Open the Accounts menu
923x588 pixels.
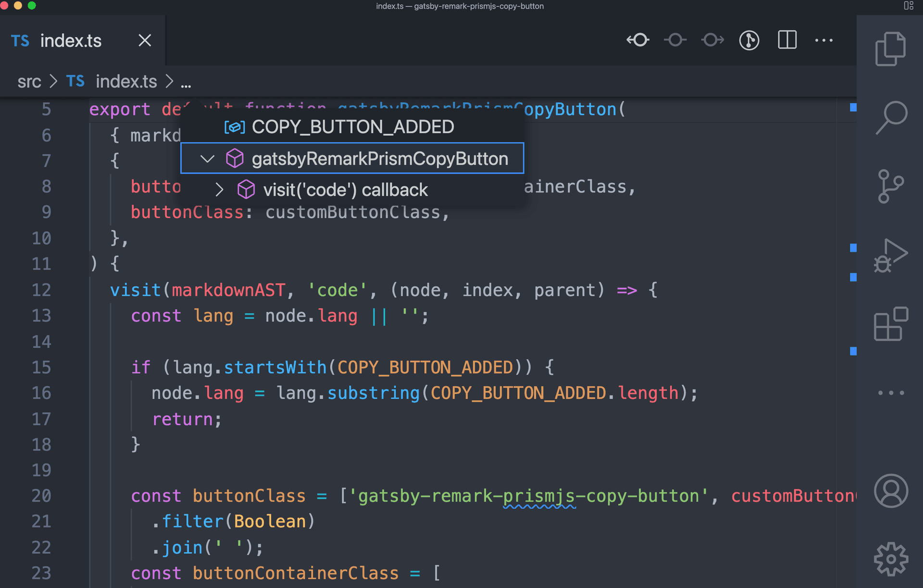pos(890,491)
